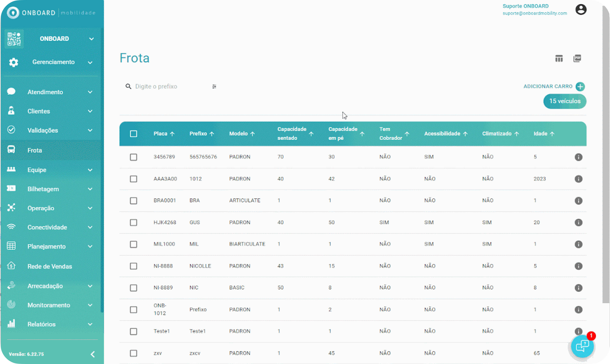
Task: Open the column visibility table icon
Action: 559,58
